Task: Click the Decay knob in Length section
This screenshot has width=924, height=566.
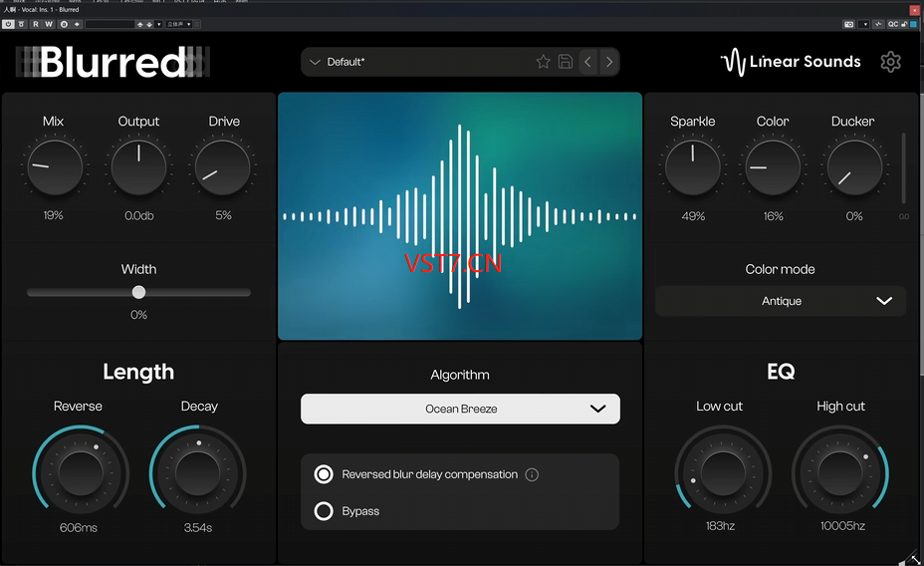Action: tap(198, 471)
